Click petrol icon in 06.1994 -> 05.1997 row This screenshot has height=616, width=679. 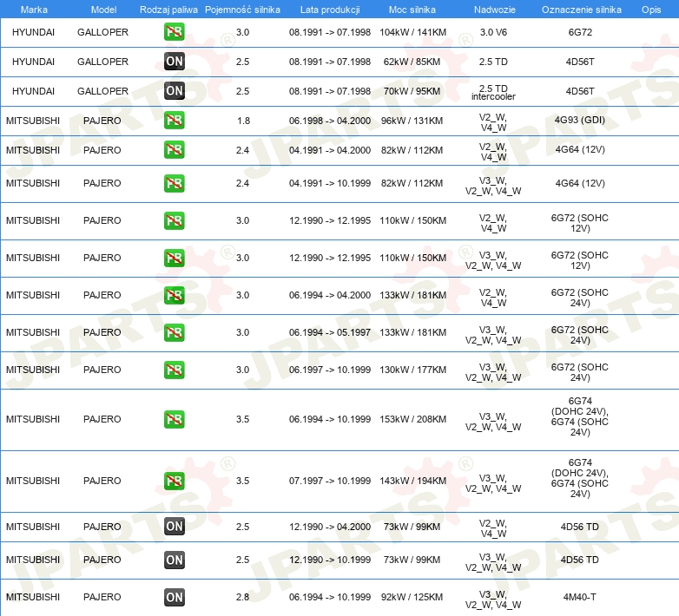click(174, 332)
